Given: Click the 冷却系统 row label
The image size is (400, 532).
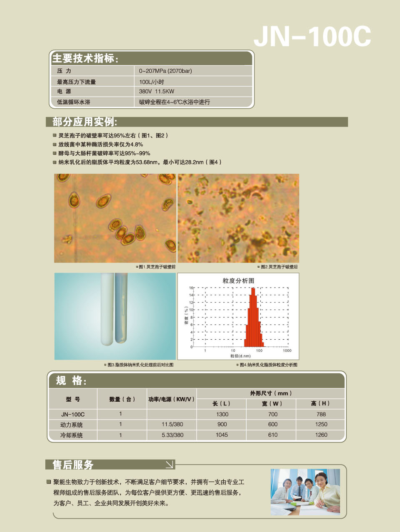Looking at the screenshot, I should [72, 435].
